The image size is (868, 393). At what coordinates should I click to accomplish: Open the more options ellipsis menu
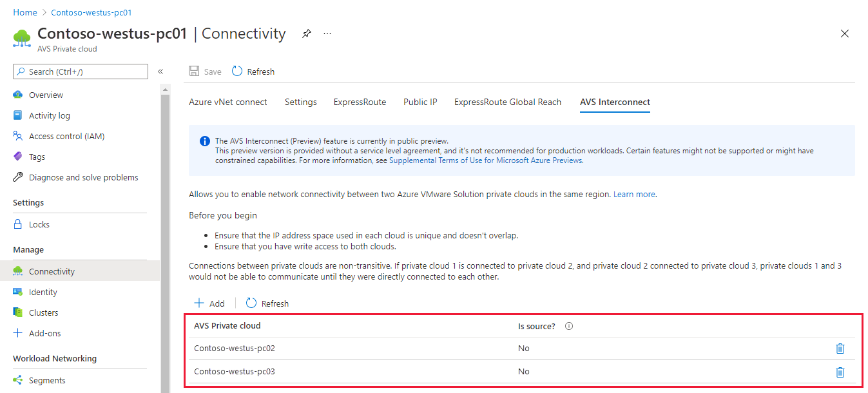327,34
